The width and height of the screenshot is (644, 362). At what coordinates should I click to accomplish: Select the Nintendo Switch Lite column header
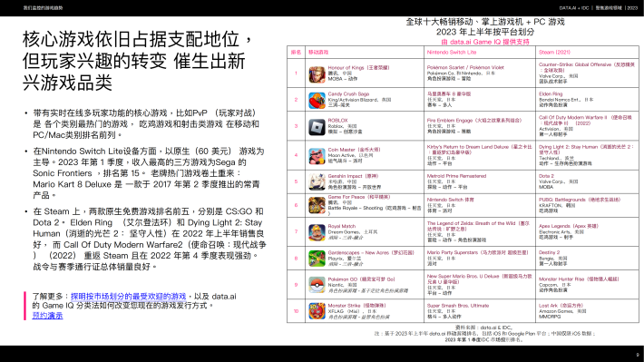tap(452, 53)
